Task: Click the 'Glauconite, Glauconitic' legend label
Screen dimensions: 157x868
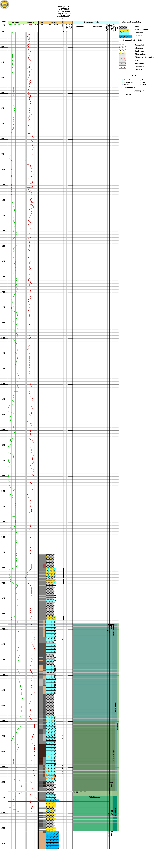Action: click(x=144, y=57)
